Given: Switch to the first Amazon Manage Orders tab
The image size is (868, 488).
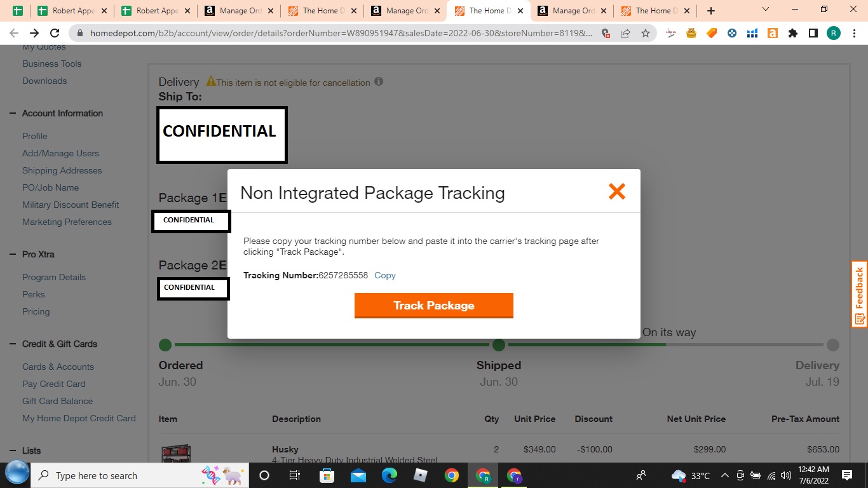Looking at the screenshot, I should [x=238, y=11].
